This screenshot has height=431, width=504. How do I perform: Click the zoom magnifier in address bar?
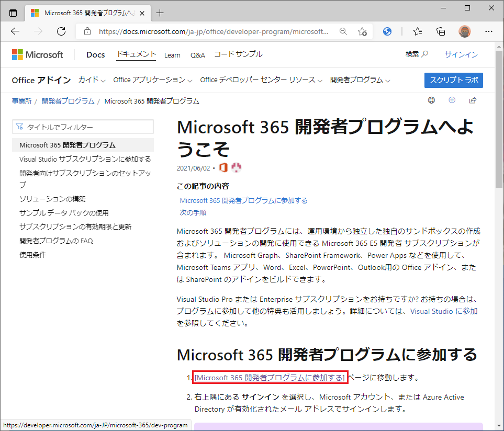coord(343,31)
